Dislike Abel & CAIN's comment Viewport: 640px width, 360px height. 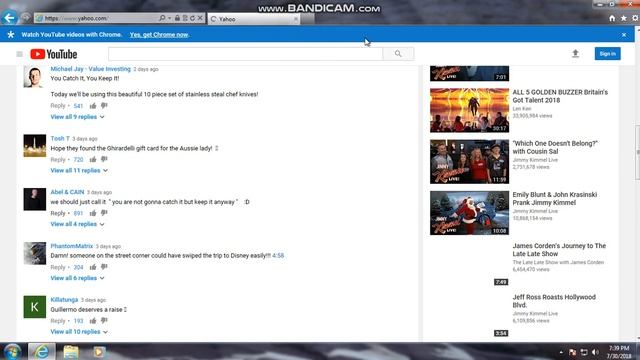click(x=104, y=213)
